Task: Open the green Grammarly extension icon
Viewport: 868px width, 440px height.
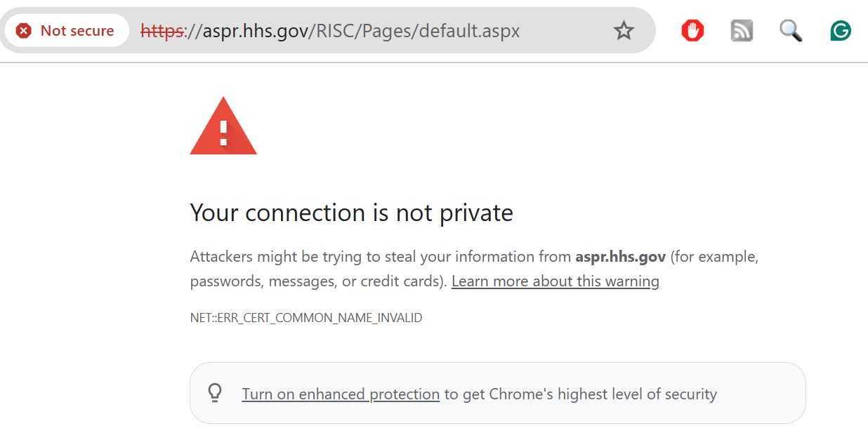Action: pyautogui.click(x=840, y=31)
